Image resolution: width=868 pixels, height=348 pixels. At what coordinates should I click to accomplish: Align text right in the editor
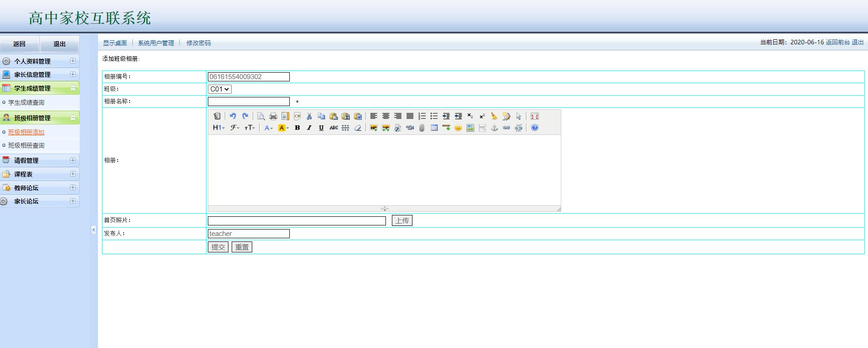point(398,116)
